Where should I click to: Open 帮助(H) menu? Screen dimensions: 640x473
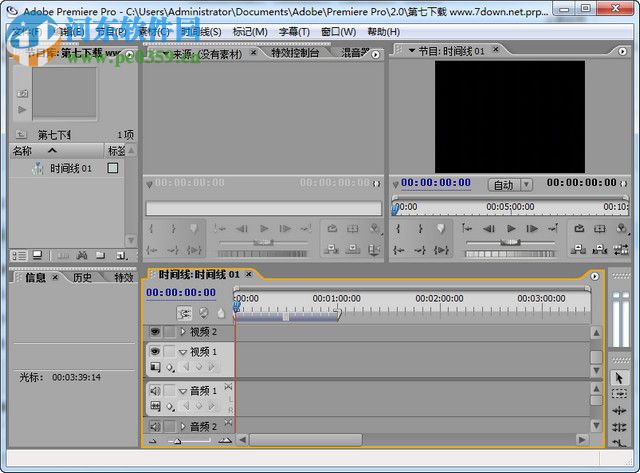(383, 32)
